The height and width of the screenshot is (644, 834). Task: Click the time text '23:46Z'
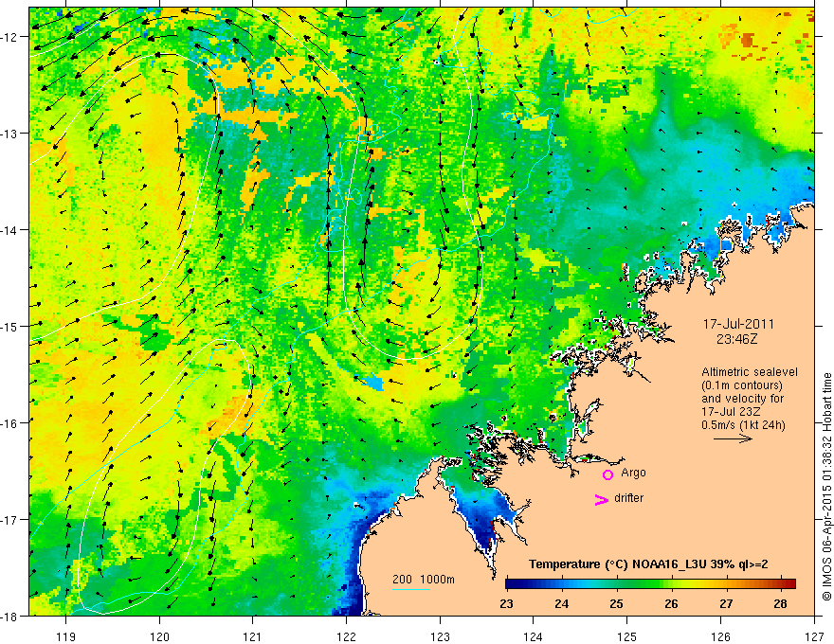[736, 339]
